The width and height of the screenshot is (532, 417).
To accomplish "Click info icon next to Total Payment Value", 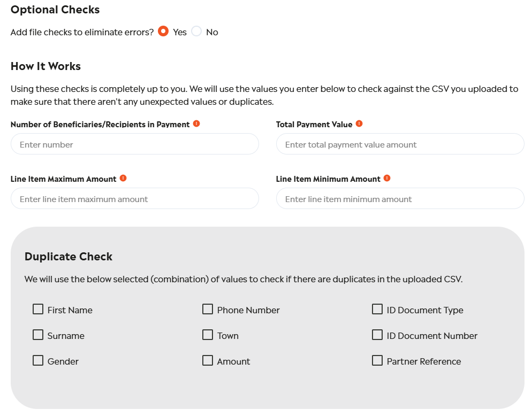I will 359,123.
